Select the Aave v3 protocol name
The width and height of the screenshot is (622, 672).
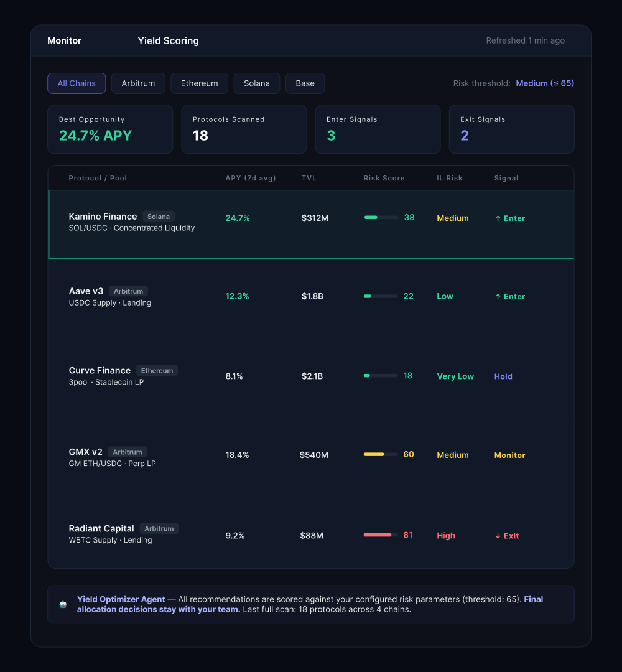(86, 291)
